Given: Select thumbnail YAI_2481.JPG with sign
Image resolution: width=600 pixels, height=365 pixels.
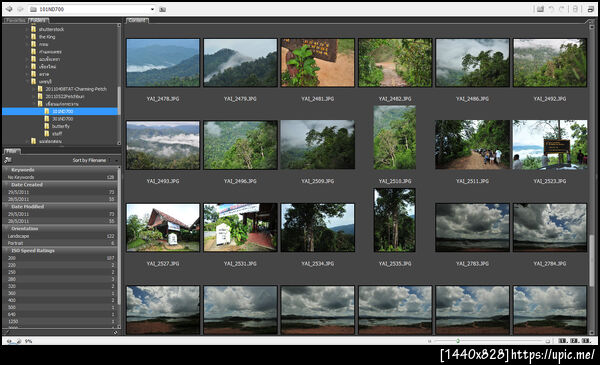Looking at the screenshot, I should (x=318, y=62).
